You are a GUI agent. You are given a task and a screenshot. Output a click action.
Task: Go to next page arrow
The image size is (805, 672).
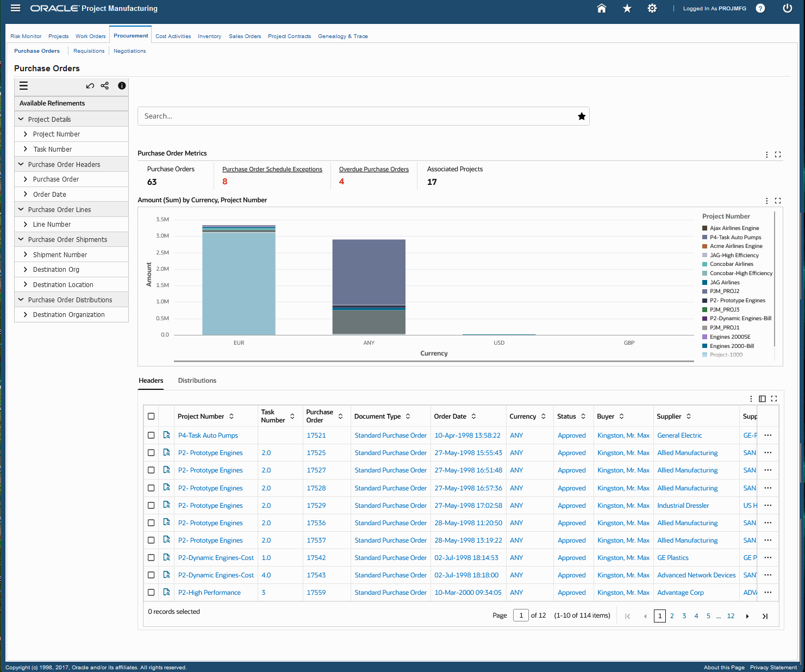747,616
